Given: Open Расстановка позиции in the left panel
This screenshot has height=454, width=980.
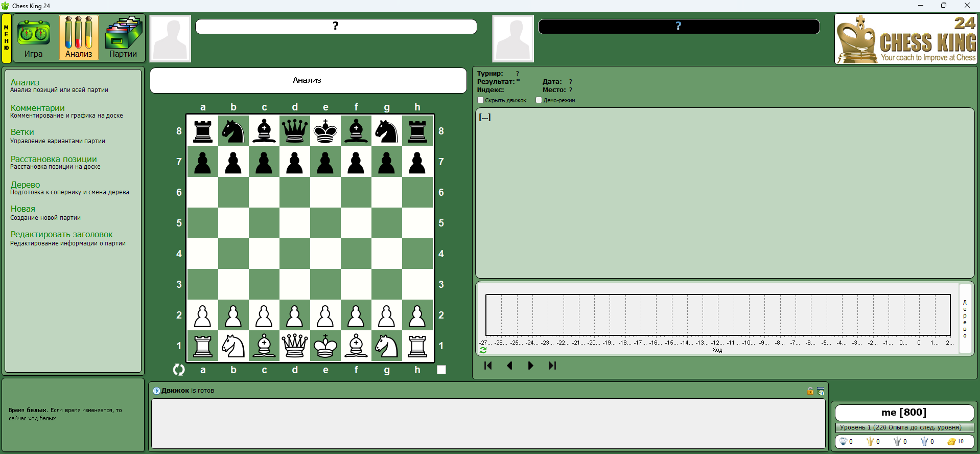Looking at the screenshot, I should pos(54,159).
